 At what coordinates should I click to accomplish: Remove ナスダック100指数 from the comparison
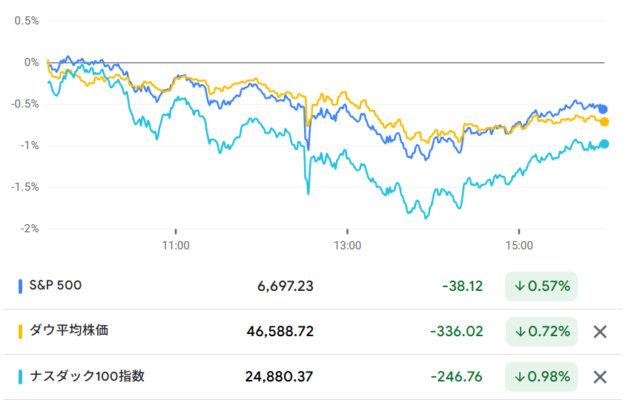[x=600, y=377]
